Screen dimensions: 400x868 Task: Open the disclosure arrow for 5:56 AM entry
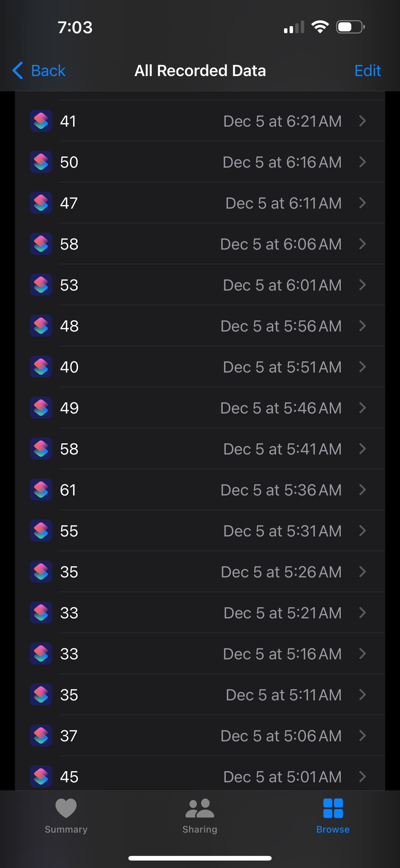[362, 326]
